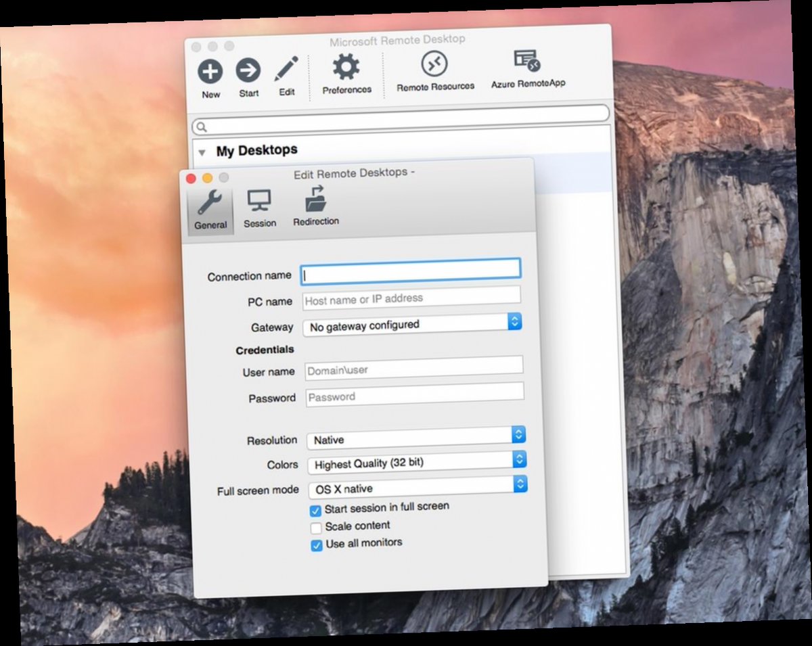Click the PC name host field
This screenshot has width=812, height=646.
coord(411,297)
